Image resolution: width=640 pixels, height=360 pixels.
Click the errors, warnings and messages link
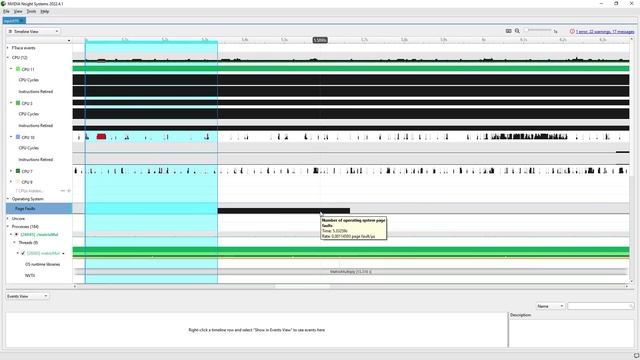tap(605, 31)
